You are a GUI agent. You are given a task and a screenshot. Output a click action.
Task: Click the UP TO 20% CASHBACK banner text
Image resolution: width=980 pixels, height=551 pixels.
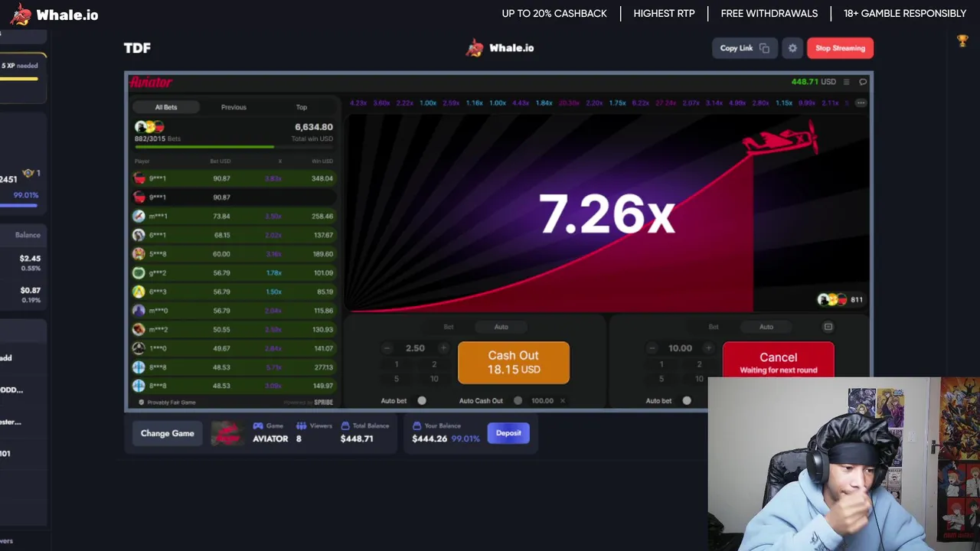(554, 14)
